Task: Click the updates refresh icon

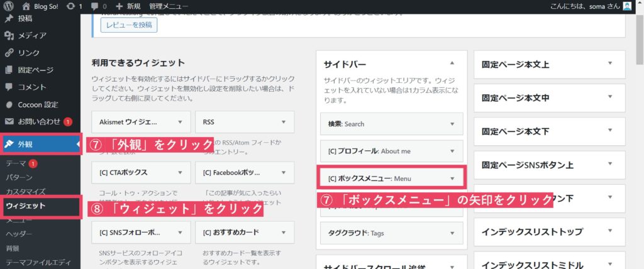Action: [70, 6]
